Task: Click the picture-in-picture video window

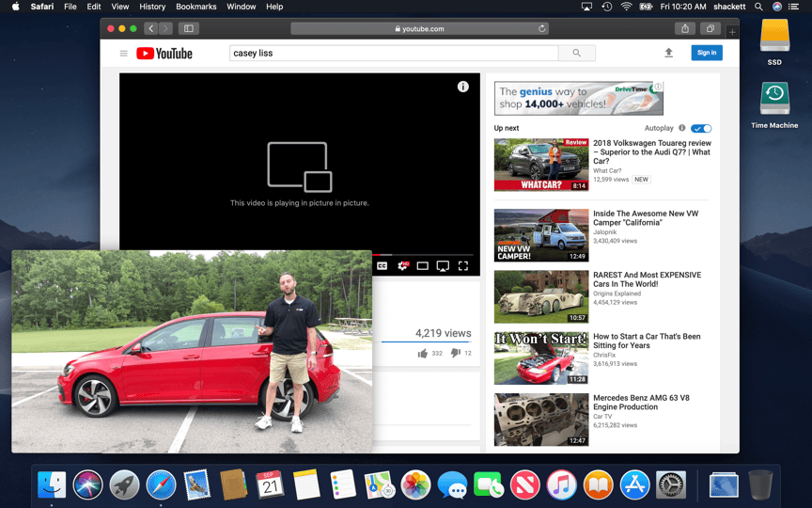Action: 192,352
